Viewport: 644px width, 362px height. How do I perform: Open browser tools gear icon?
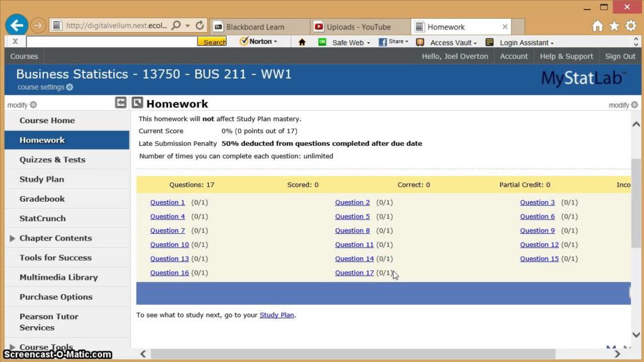pyautogui.click(x=630, y=26)
